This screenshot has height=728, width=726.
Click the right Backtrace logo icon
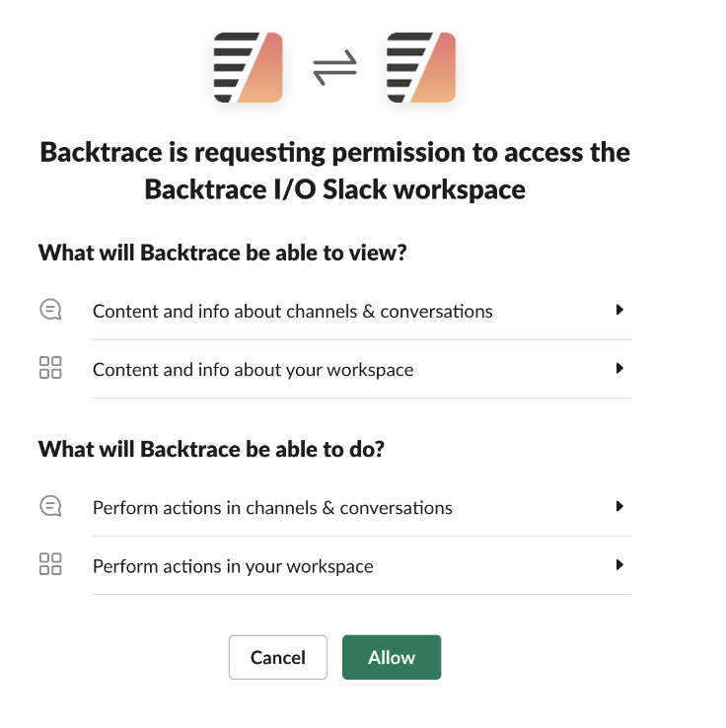[421, 67]
